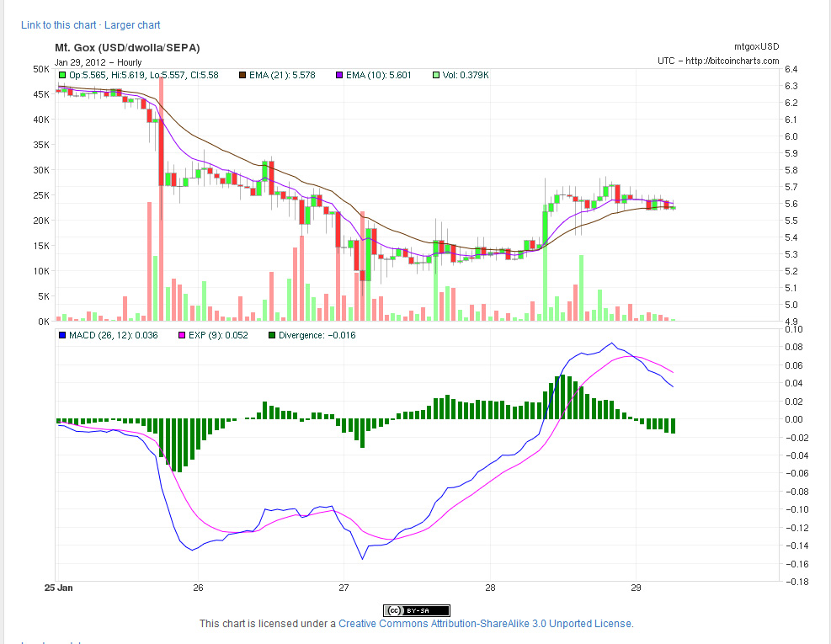Click the 'EXP (9): 0.052' legend text
The width and height of the screenshot is (831, 644).
[218, 336]
